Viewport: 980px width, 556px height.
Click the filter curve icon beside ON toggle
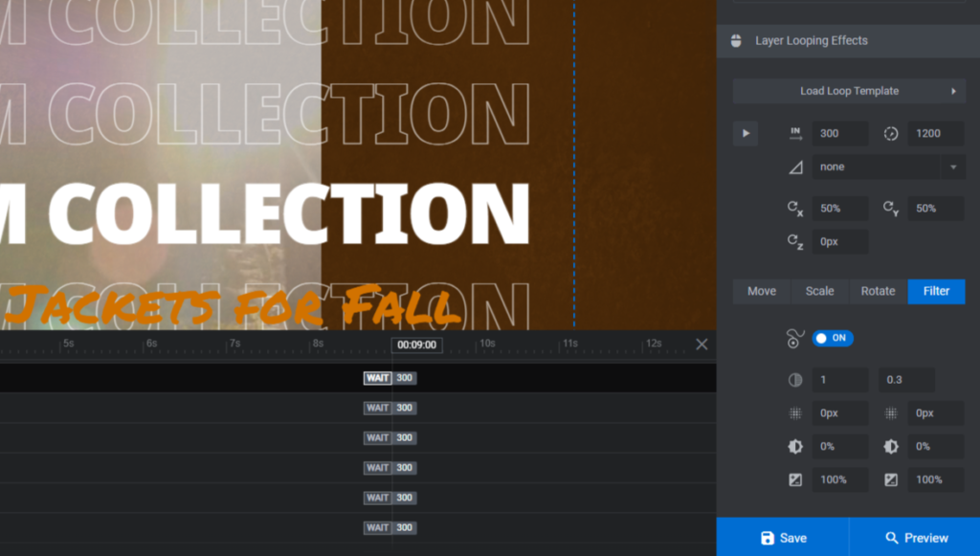point(795,338)
